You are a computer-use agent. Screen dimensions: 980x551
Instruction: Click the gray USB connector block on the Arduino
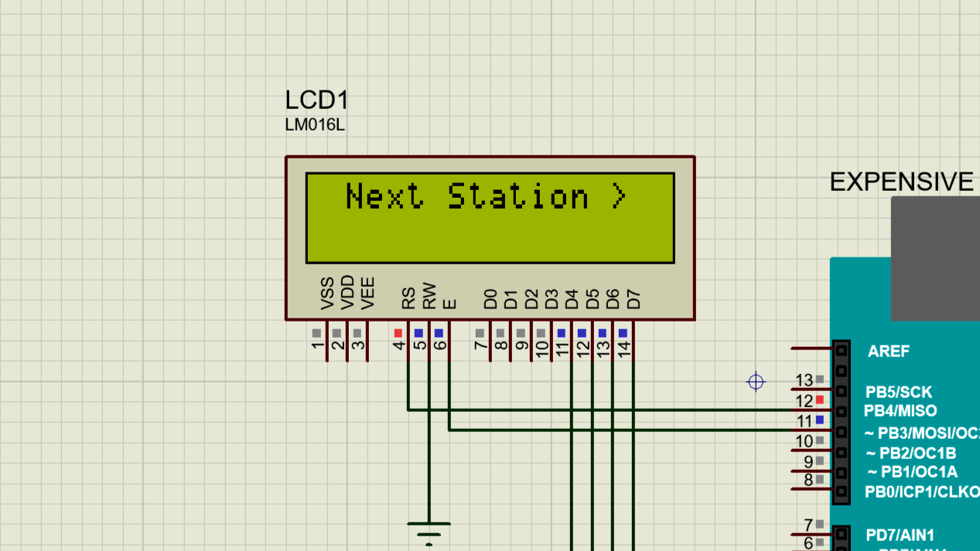click(934, 258)
